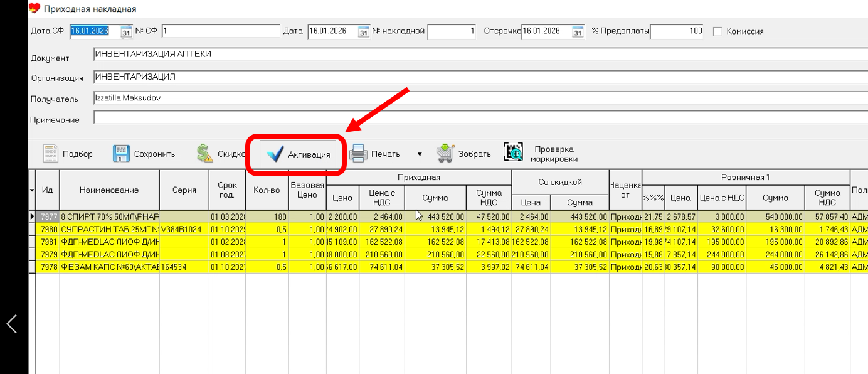Open Скидка discount dollar icon
Image resolution: width=868 pixels, height=374 pixels.
[204, 154]
